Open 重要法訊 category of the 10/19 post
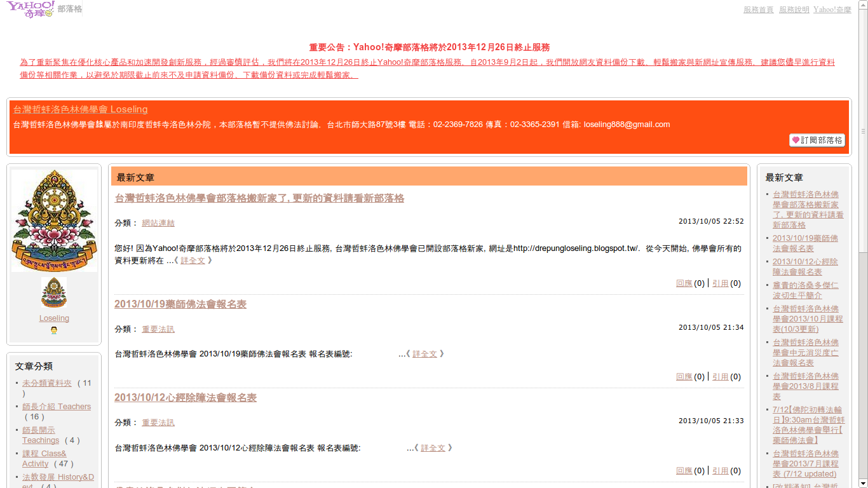Image resolution: width=868 pixels, height=488 pixels. (158, 329)
